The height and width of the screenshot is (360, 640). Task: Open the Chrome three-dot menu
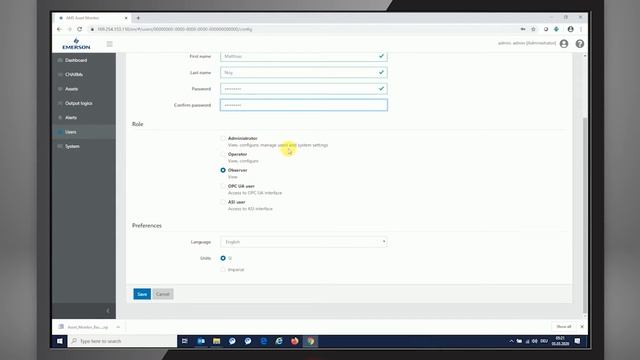(x=581, y=29)
